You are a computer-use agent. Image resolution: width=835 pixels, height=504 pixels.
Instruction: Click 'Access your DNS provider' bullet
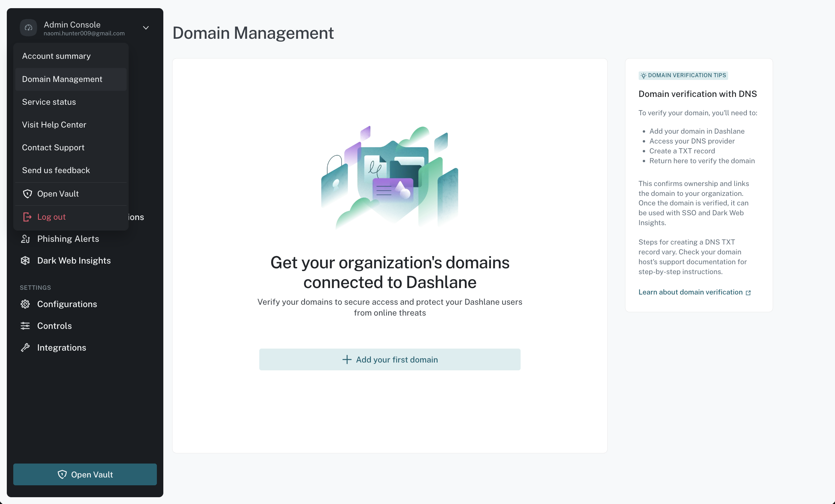tap(692, 141)
